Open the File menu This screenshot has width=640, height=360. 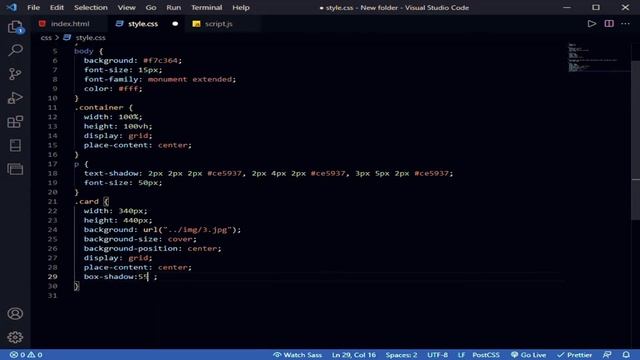(33, 7)
